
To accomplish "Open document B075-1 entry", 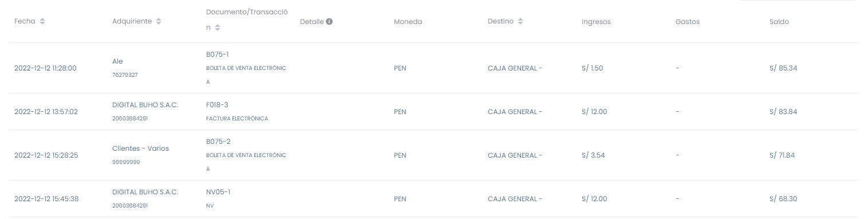I will coord(218,54).
